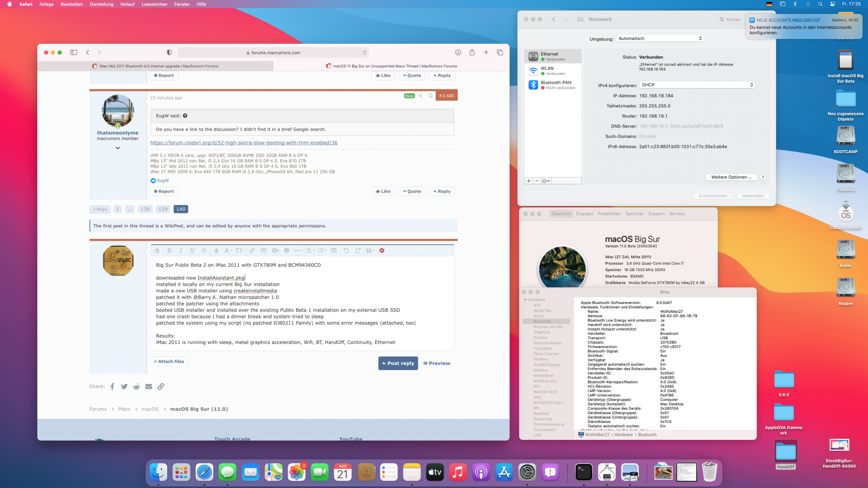
Task: Apply underline in the reply editor toolbar
Action: point(192,250)
